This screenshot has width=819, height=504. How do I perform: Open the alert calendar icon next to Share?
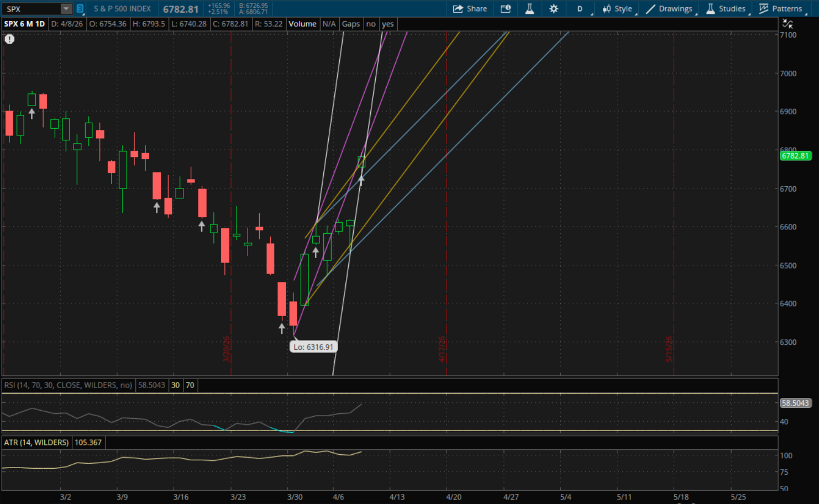(505, 9)
